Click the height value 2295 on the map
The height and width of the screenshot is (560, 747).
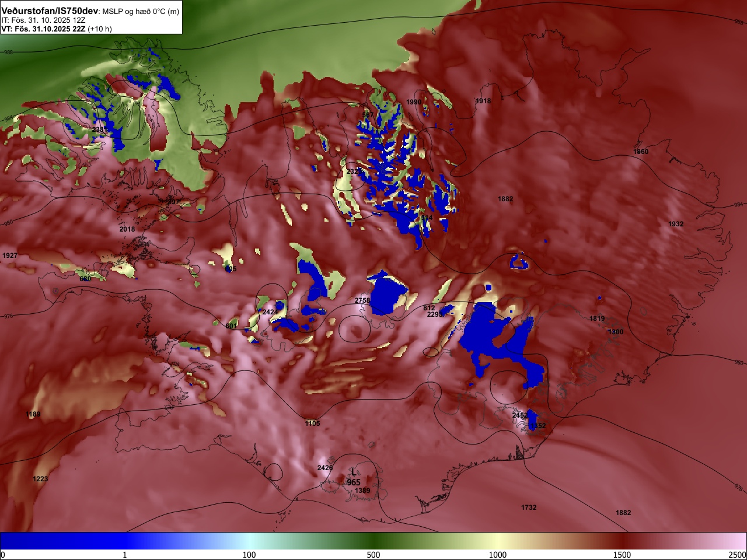[x=435, y=314]
